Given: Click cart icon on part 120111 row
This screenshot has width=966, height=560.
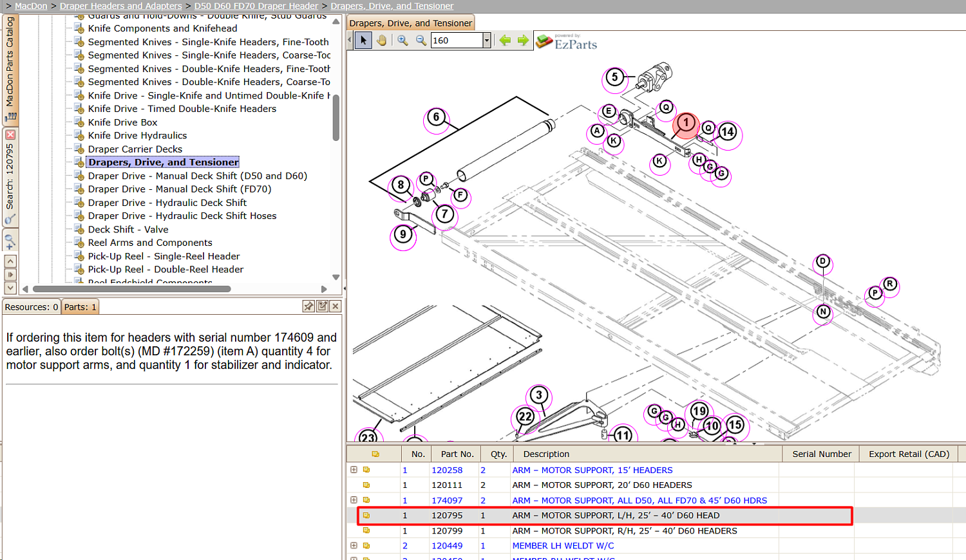Looking at the screenshot, I should [x=366, y=485].
